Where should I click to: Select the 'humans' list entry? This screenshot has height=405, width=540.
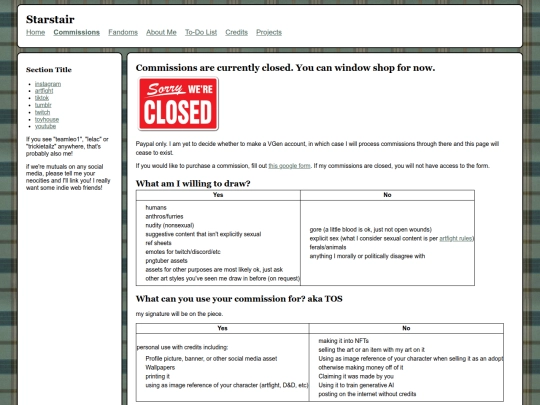pos(156,208)
